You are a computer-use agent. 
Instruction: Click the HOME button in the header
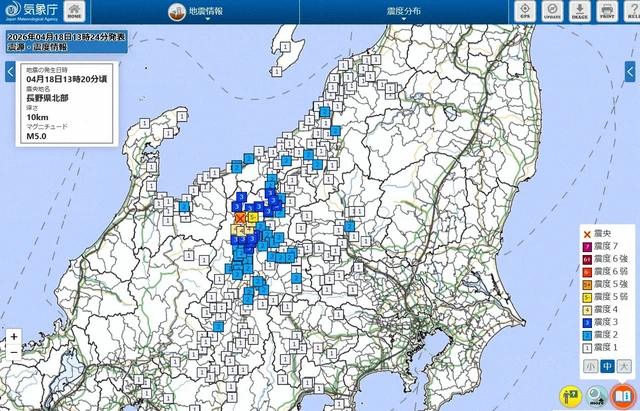point(74,12)
